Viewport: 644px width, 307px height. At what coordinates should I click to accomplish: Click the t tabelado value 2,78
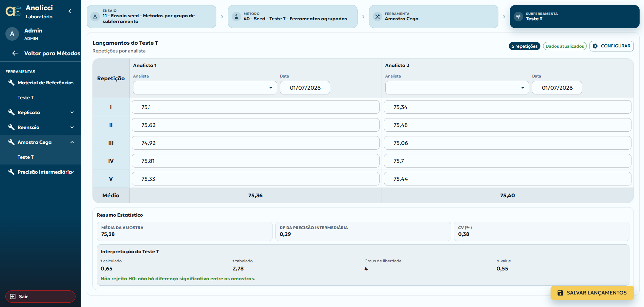(238, 268)
